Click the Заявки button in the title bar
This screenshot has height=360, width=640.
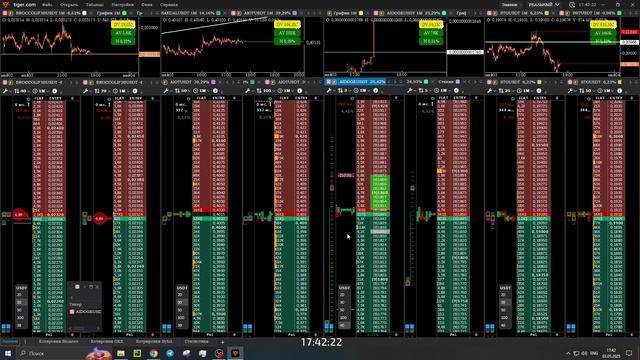click(x=509, y=4)
